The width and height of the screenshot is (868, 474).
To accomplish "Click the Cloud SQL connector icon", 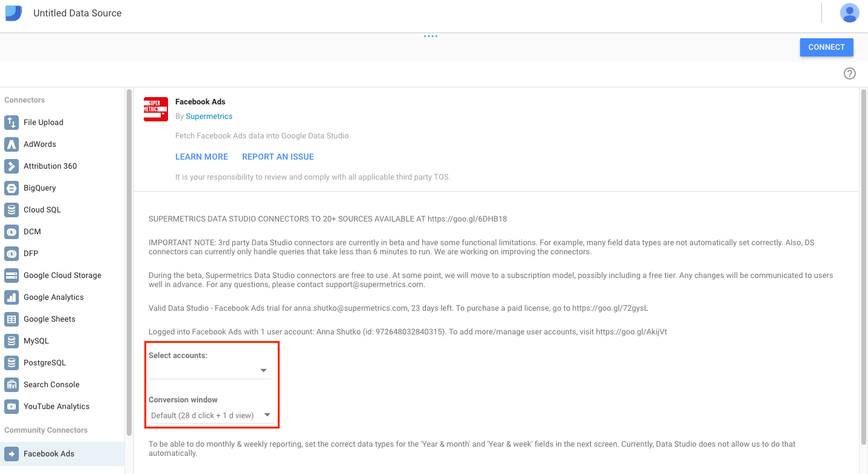I will coord(12,210).
